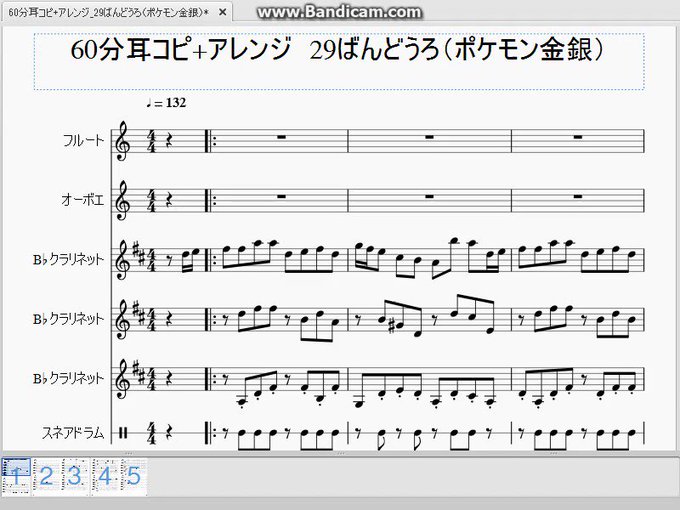
Task: Open page 3 thumbnail in navigator
Action: click(75, 476)
